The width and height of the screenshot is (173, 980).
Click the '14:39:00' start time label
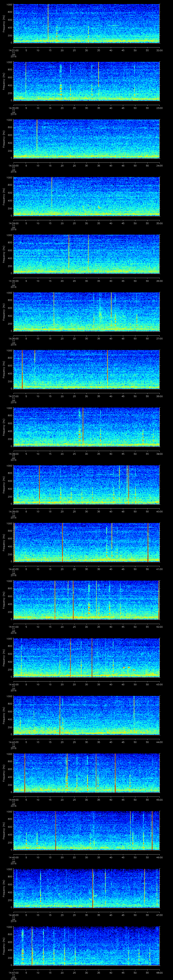(13, 511)
